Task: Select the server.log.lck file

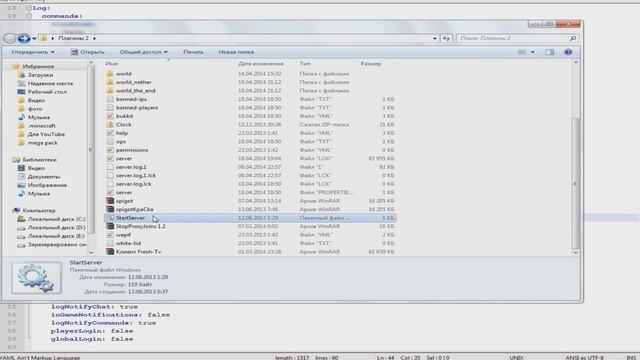Action: [x=133, y=184]
